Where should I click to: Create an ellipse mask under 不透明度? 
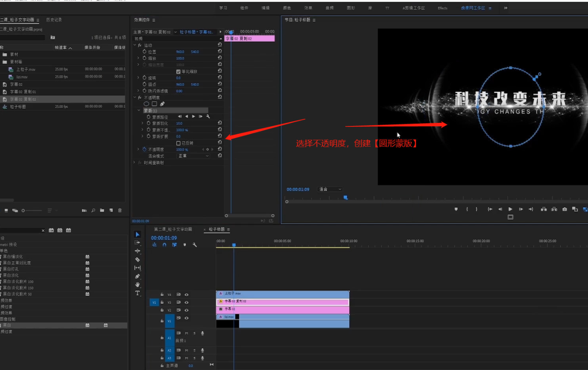pyautogui.click(x=146, y=104)
